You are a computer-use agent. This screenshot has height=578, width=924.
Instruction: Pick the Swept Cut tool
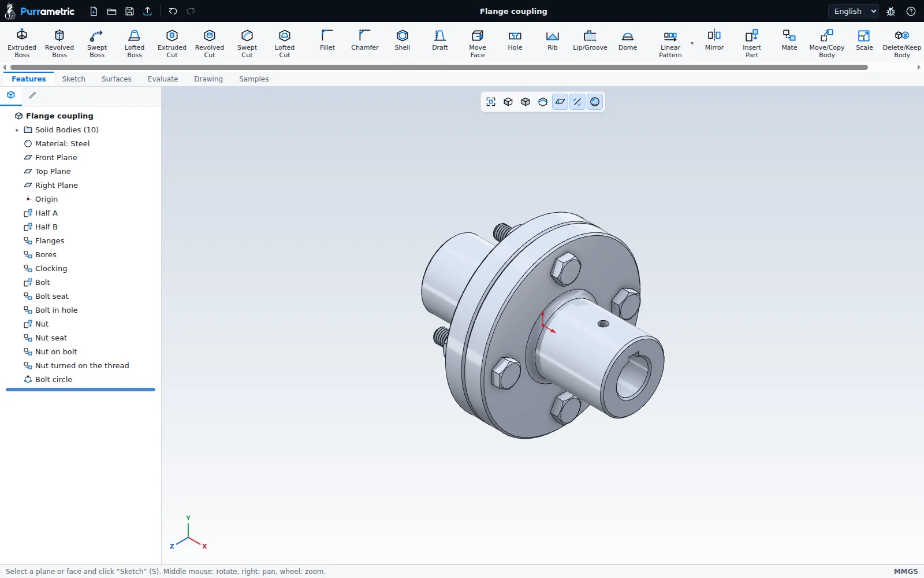pyautogui.click(x=247, y=43)
